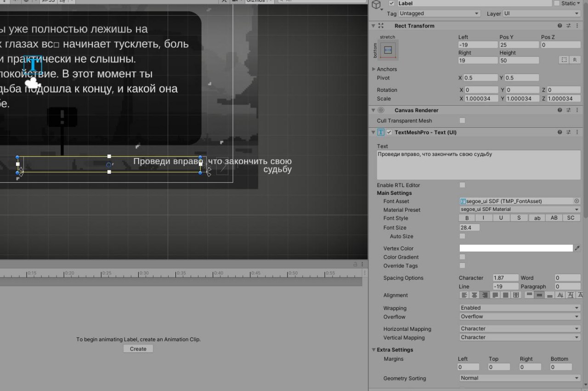This screenshot has height=391, width=588.
Task: Collapse the Rect Transform component foldout
Action: [x=373, y=26]
